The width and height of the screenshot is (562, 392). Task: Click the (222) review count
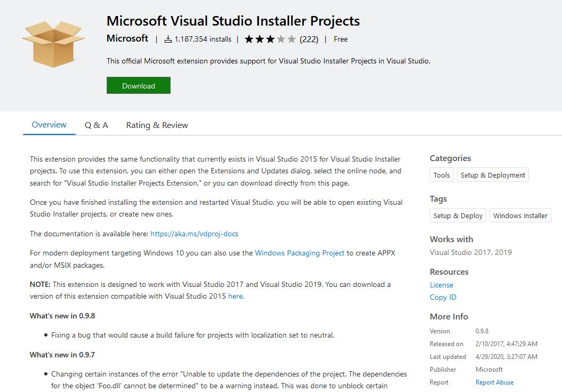coord(309,39)
